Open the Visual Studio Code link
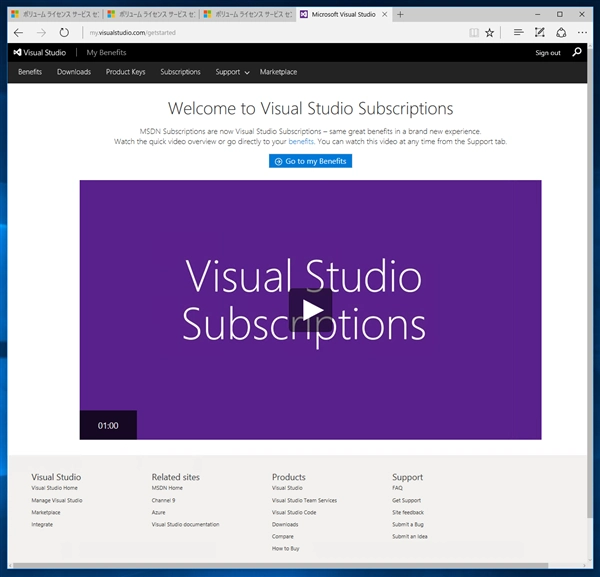This screenshot has height=577, width=600. point(294,512)
